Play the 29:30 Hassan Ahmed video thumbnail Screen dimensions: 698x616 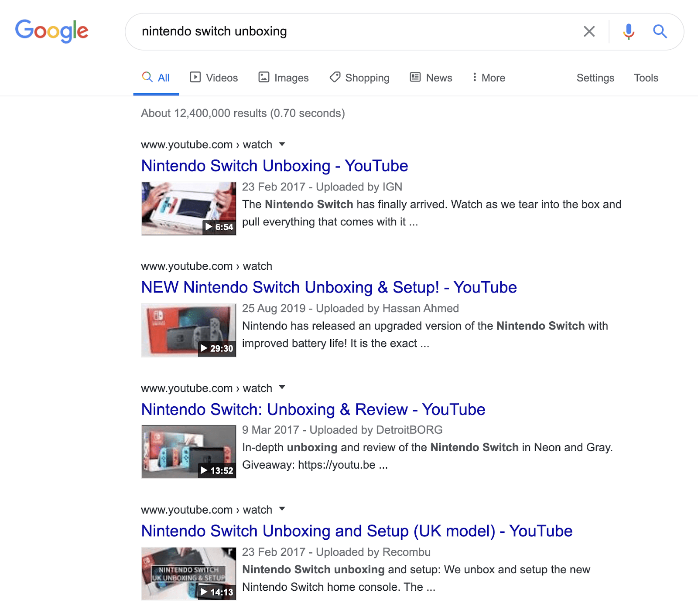(188, 330)
